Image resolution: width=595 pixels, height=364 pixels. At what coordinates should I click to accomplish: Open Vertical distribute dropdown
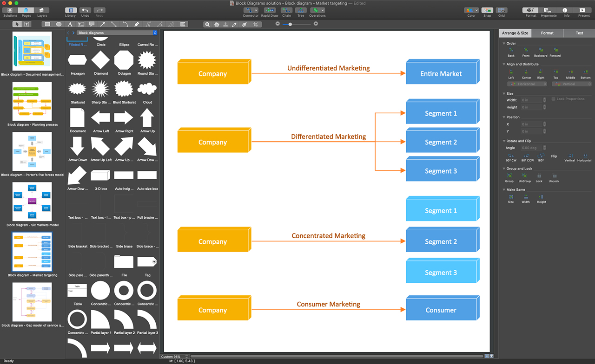(571, 84)
